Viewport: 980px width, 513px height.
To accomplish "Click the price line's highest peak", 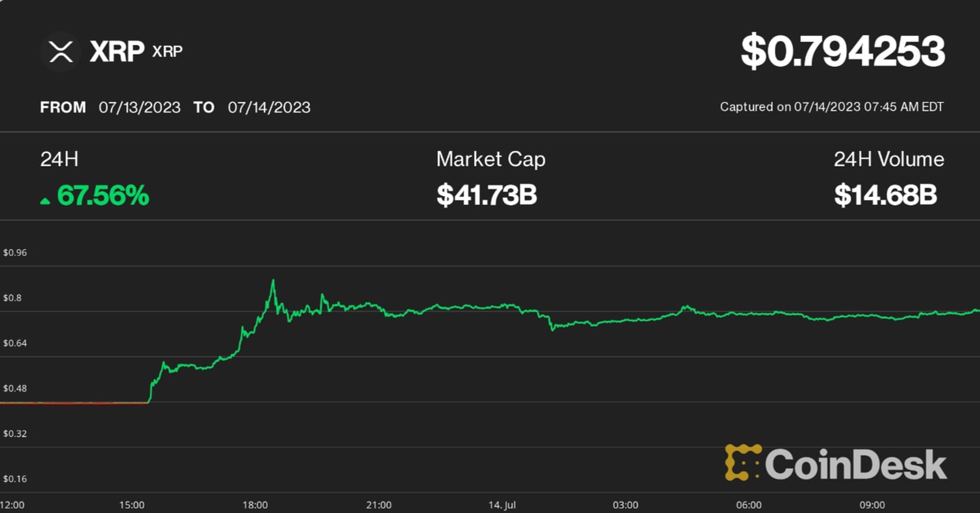I will [x=273, y=281].
